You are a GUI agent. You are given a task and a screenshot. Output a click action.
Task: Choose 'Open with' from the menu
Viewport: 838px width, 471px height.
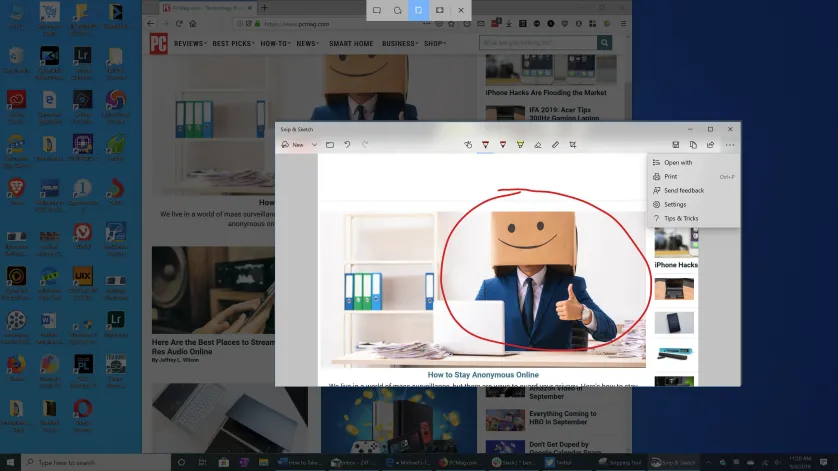(677, 162)
